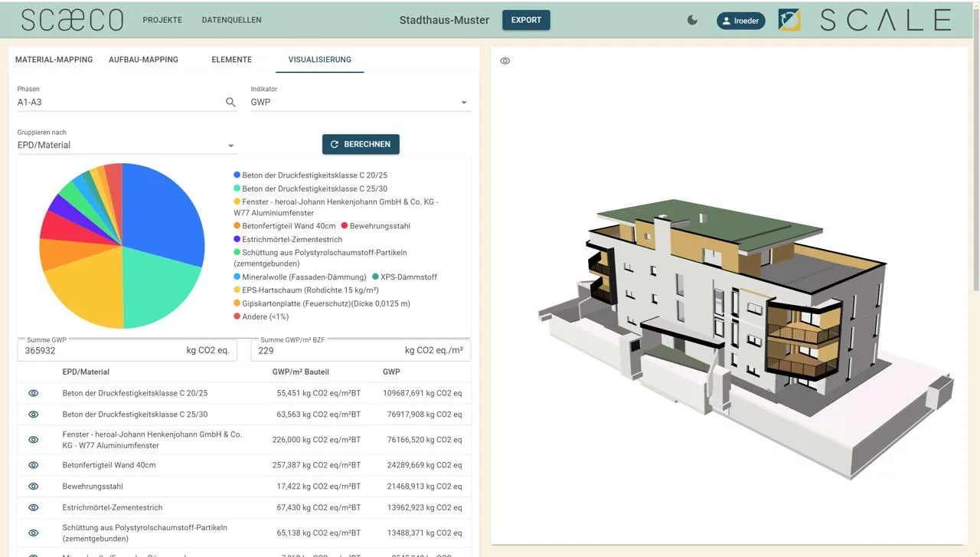Hide the Bewehrungsstahl row in 3D view
This screenshot has height=557, width=980.
click(33, 487)
